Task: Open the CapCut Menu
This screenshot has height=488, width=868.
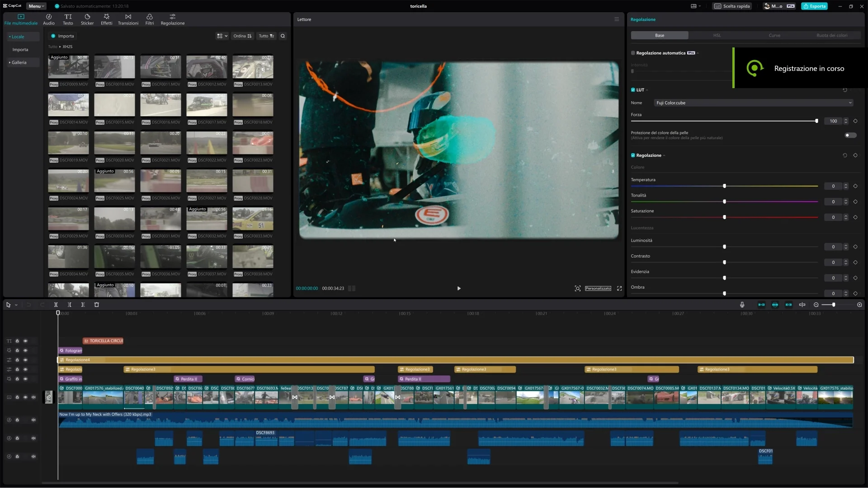Action: coord(36,6)
